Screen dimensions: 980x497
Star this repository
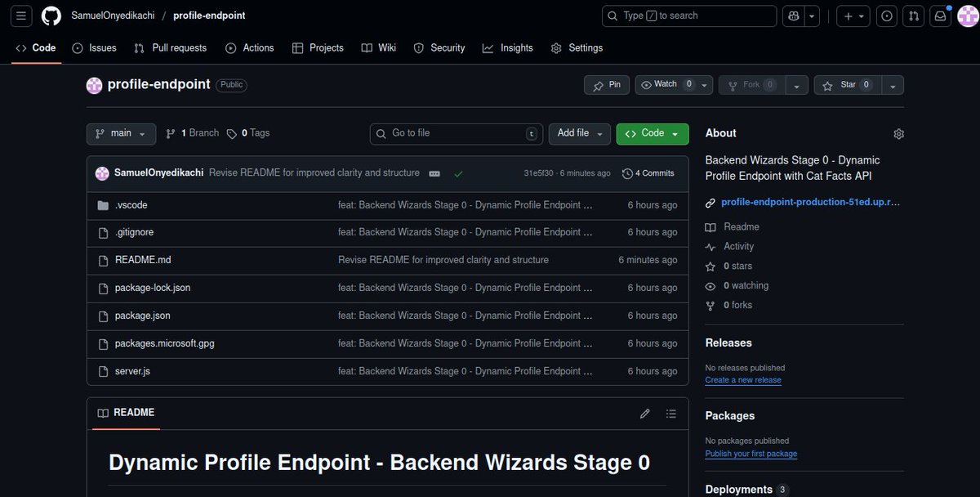(848, 85)
